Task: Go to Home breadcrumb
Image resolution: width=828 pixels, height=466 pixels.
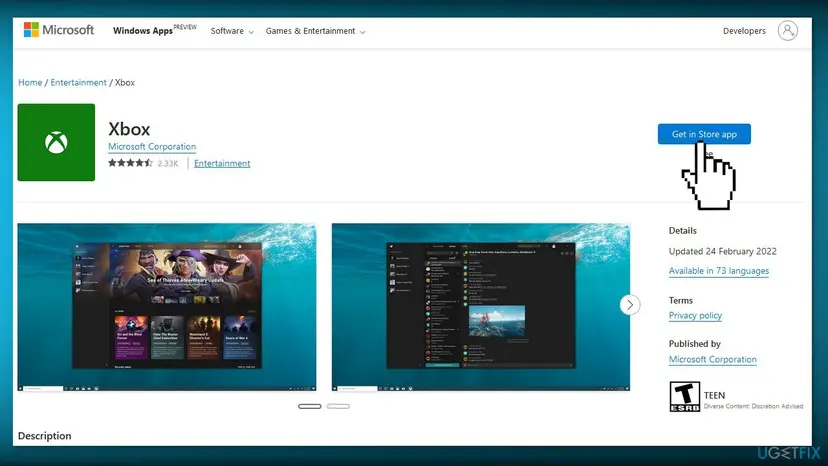Action: point(30,82)
